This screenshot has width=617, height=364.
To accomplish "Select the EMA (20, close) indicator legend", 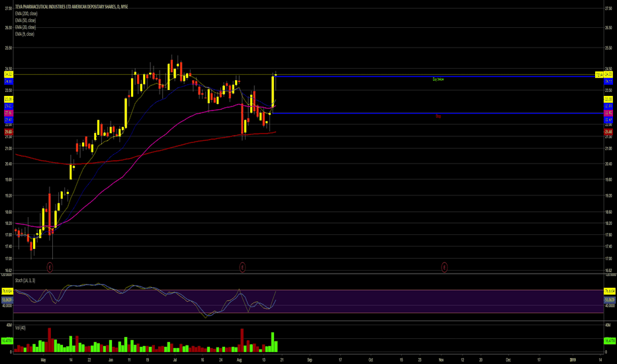I will click(25, 27).
